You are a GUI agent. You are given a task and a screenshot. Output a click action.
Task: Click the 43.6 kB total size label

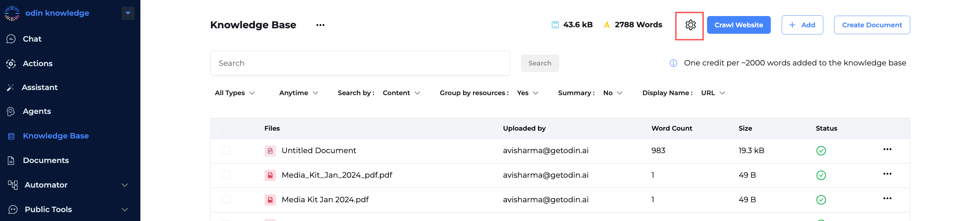tap(578, 25)
